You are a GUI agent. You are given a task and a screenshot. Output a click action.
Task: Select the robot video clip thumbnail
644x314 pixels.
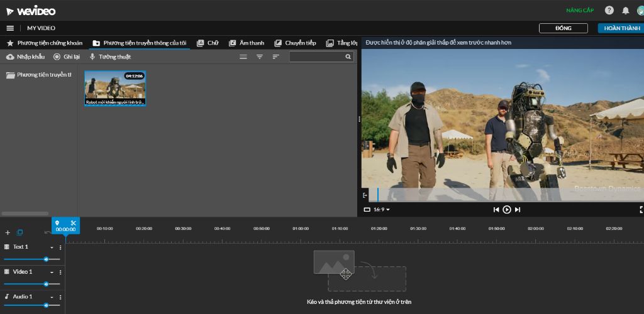(x=115, y=88)
